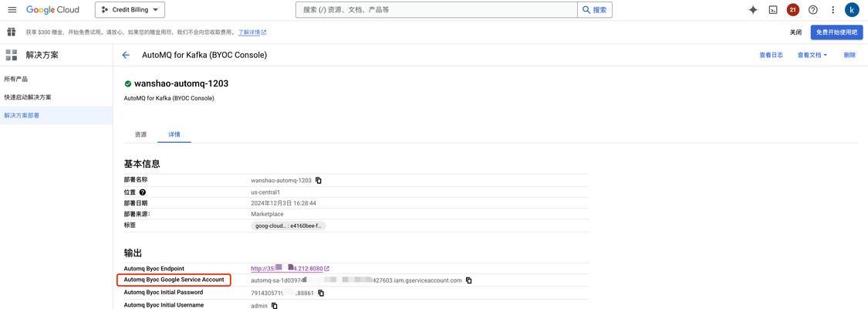Copy the Byoc Initial Password value
The image size is (868, 309).
pyautogui.click(x=321, y=293)
